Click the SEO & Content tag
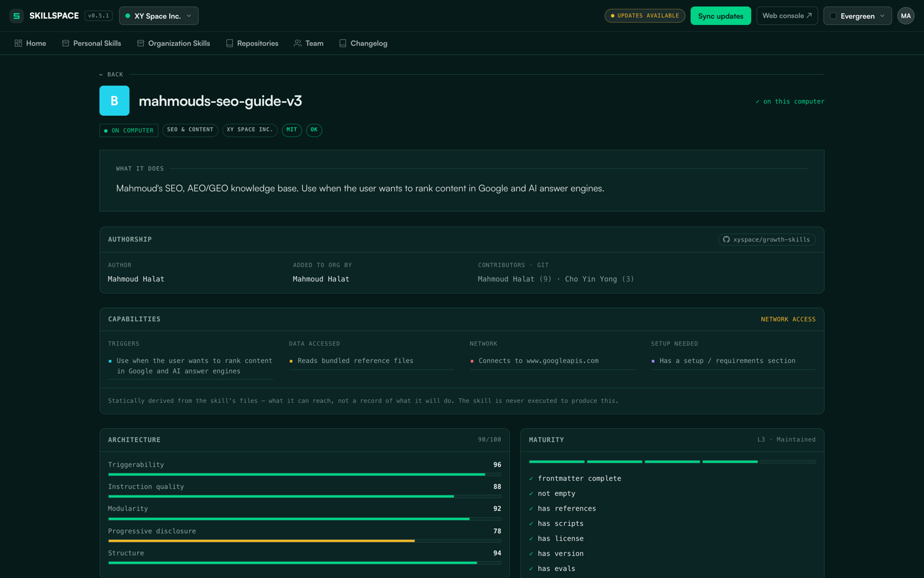924x578 pixels. click(190, 130)
